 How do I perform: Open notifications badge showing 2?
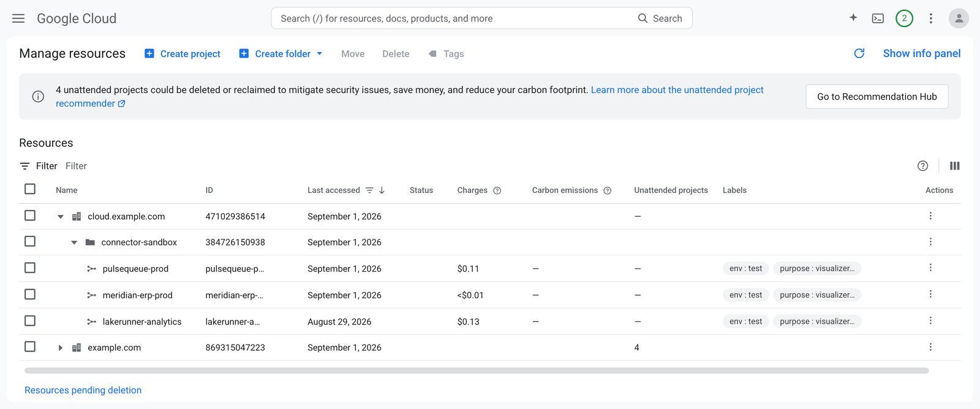(904, 18)
